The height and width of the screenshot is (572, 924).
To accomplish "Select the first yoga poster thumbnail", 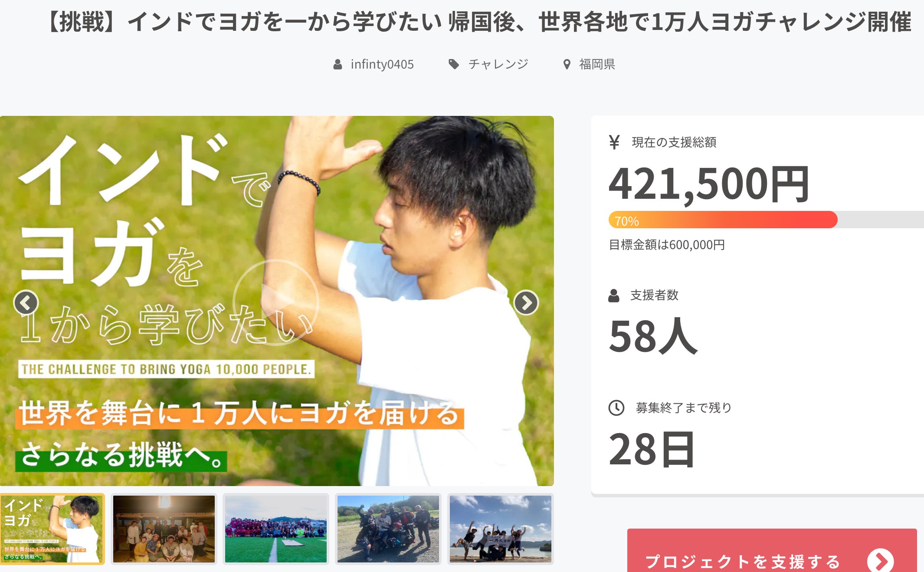I will pos(52,529).
